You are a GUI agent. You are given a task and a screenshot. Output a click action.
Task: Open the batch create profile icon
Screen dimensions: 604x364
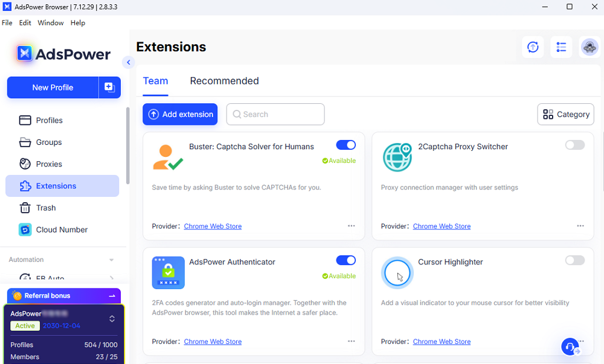pyautogui.click(x=110, y=88)
